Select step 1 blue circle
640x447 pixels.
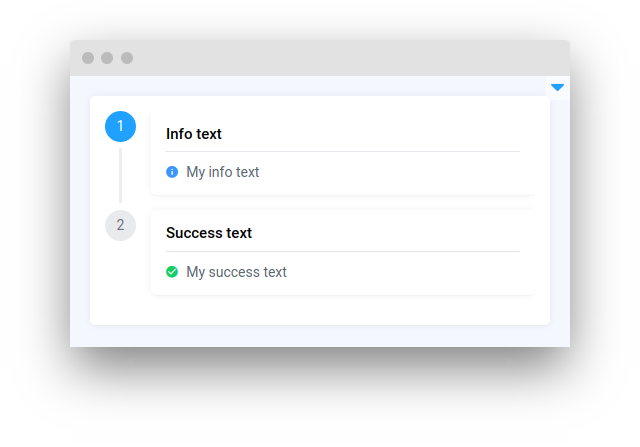120,126
